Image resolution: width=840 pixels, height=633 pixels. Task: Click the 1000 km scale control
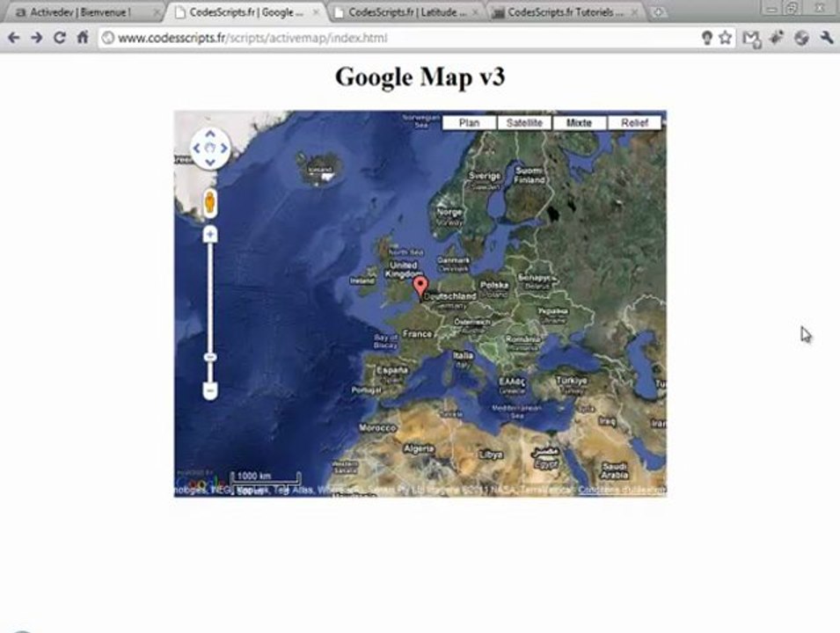click(266, 477)
